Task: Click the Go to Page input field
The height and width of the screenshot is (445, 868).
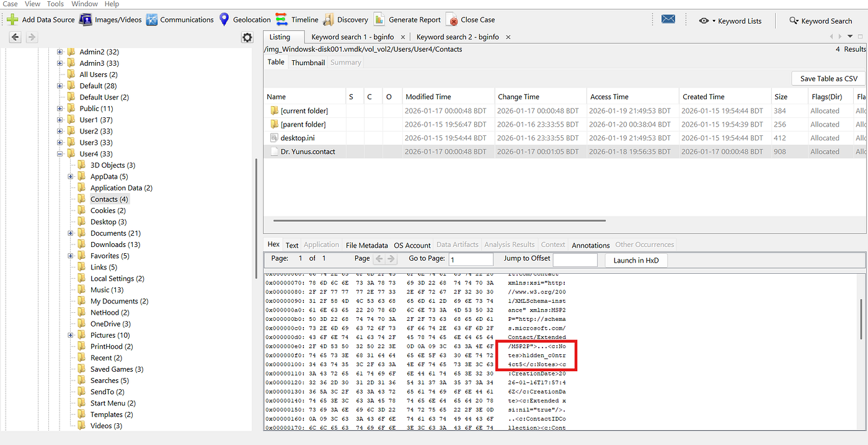Action: (471, 260)
